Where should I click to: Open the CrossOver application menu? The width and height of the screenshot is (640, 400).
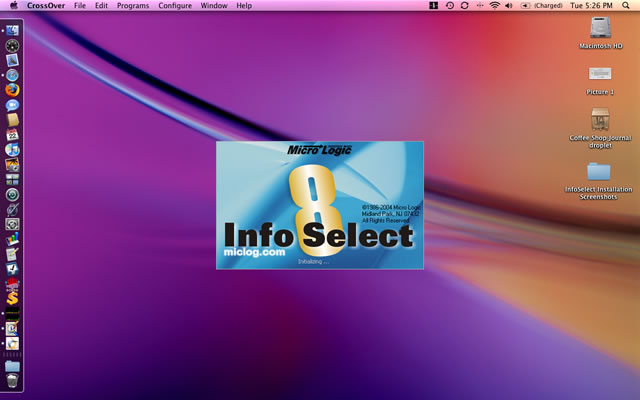click(x=46, y=6)
